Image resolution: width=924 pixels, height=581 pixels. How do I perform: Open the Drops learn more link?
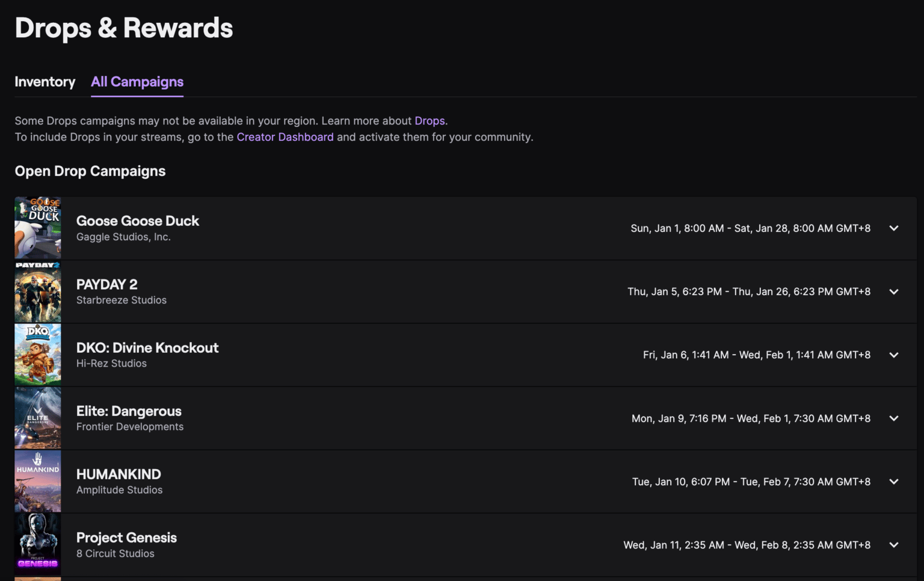[430, 120]
